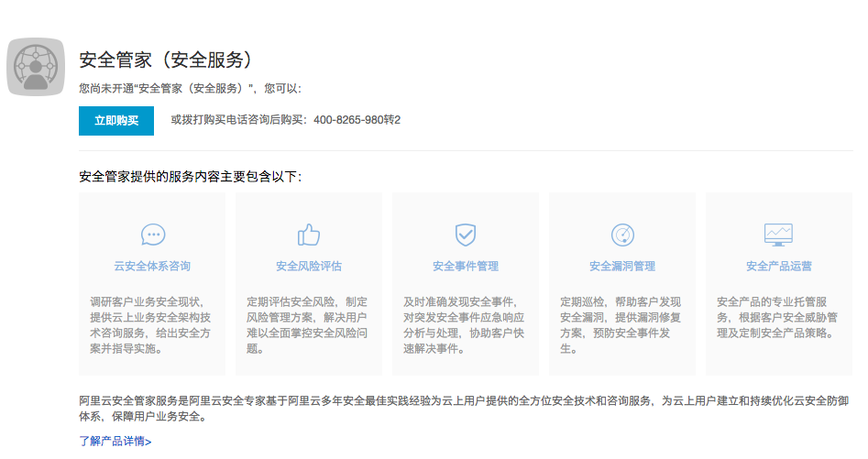
Task: Click the heading 安全管家提供的服务内容主要包含以下
Action: click(x=188, y=177)
